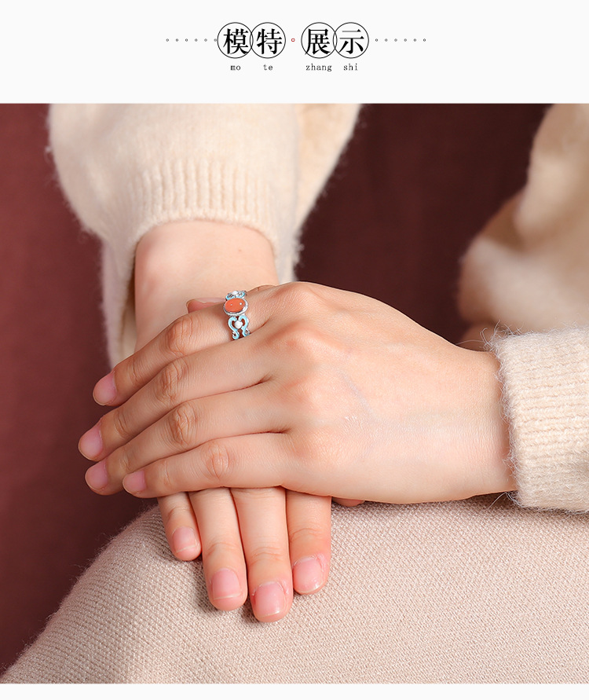Click the longest fingernail of the lower hand
The height and width of the screenshot is (700, 589).
coord(271,599)
